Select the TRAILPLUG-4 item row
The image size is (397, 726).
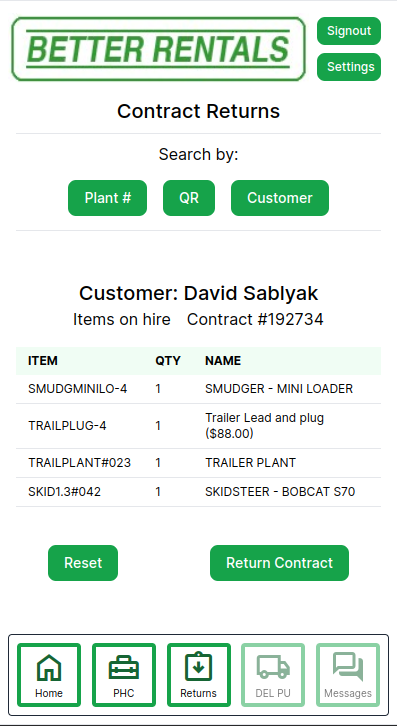click(x=198, y=426)
